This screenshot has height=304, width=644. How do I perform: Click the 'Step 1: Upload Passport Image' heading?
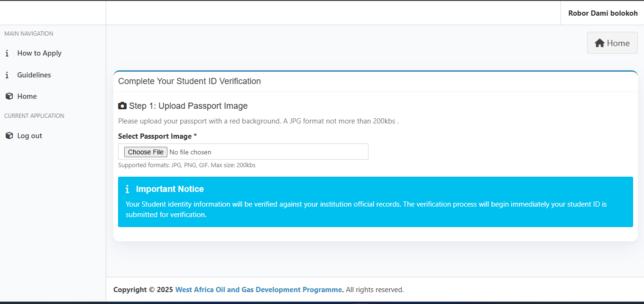coord(188,106)
